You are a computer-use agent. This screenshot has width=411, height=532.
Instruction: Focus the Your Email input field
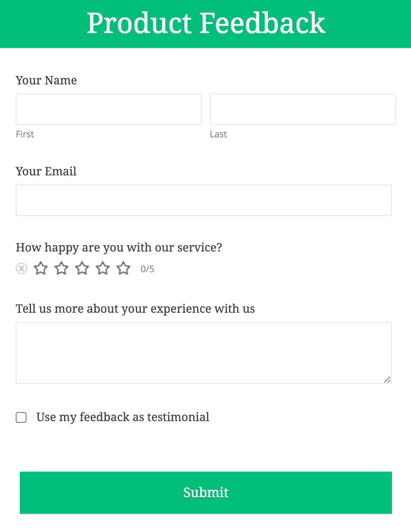click(x=203, y=200)
